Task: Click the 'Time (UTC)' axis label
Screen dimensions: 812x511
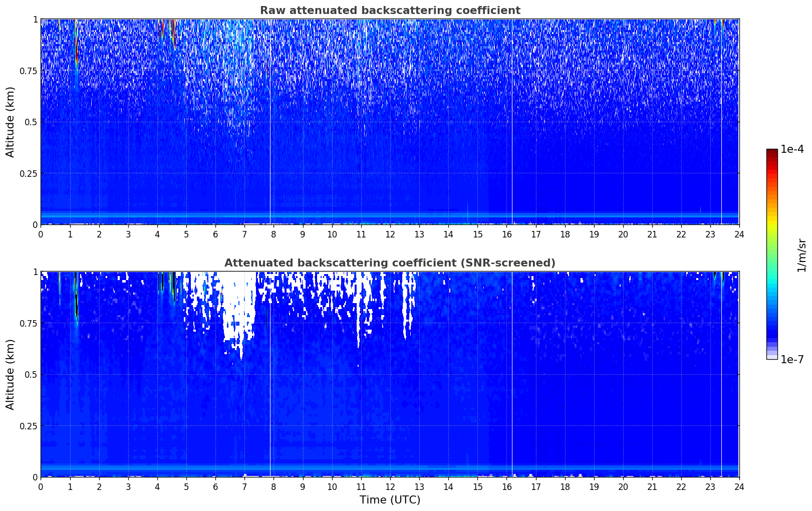Action: tap(390, 500)
